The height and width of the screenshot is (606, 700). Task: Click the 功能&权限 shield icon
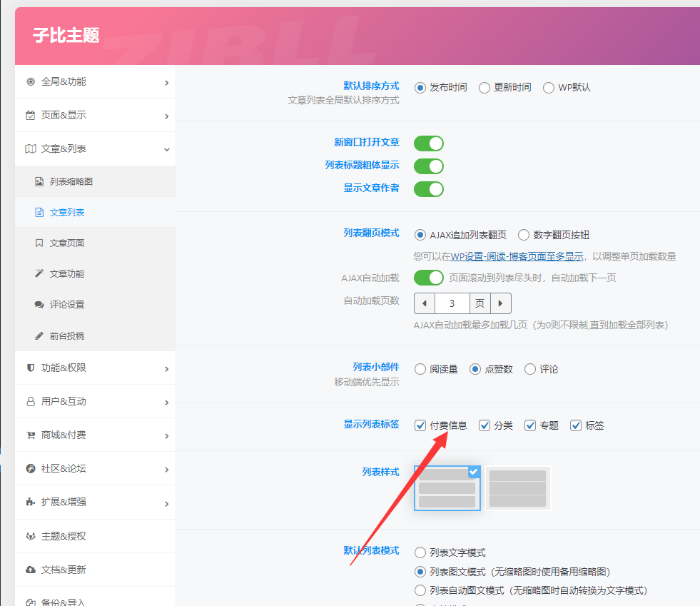pos(32,368)
